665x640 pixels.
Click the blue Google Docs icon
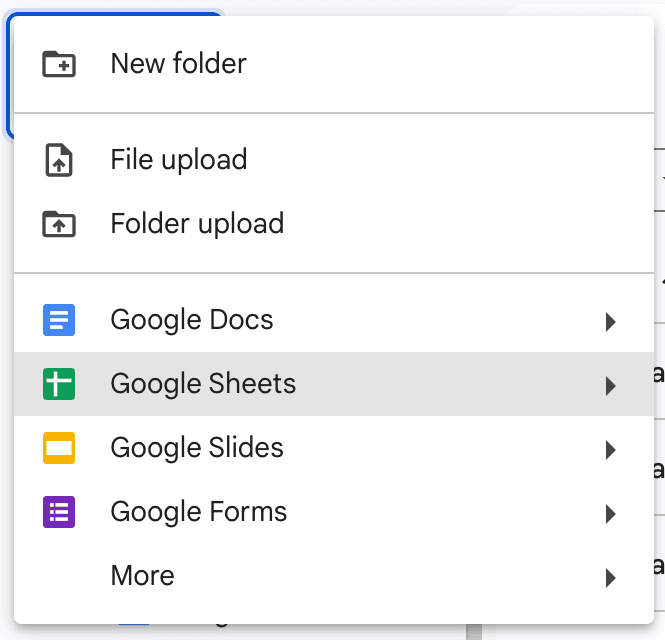[x=59, y=320]
